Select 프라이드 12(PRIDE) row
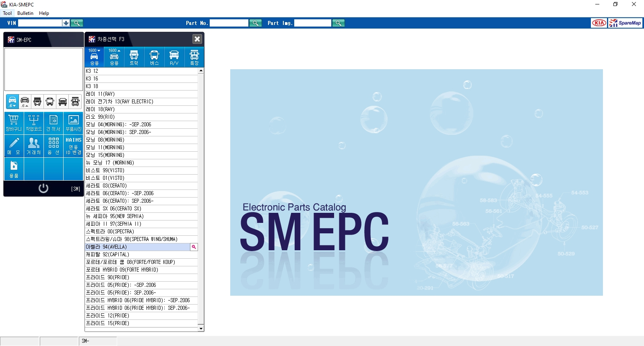This screenshot has height=346, width=644. (x=141, y=315)
